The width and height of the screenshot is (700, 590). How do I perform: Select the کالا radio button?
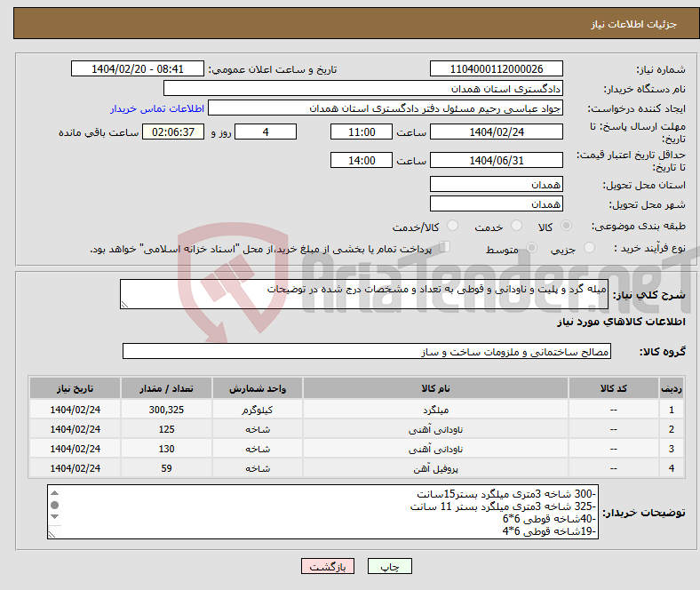point(566,226)
